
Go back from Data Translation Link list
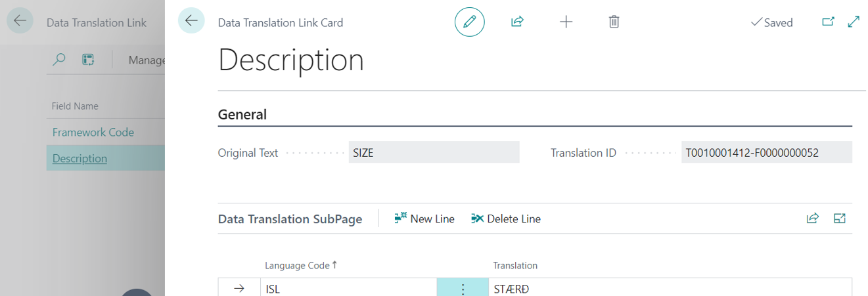(20, 22)
